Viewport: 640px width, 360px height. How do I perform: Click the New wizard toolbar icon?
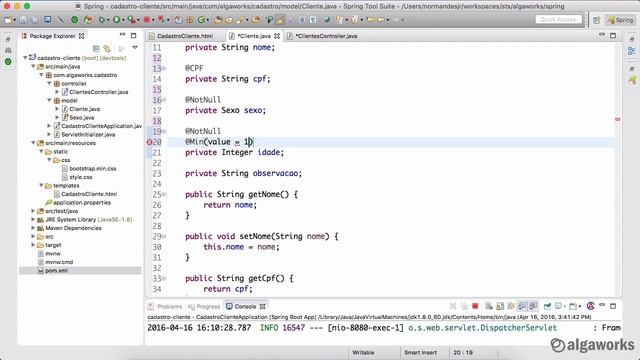[x=8, y=20]
